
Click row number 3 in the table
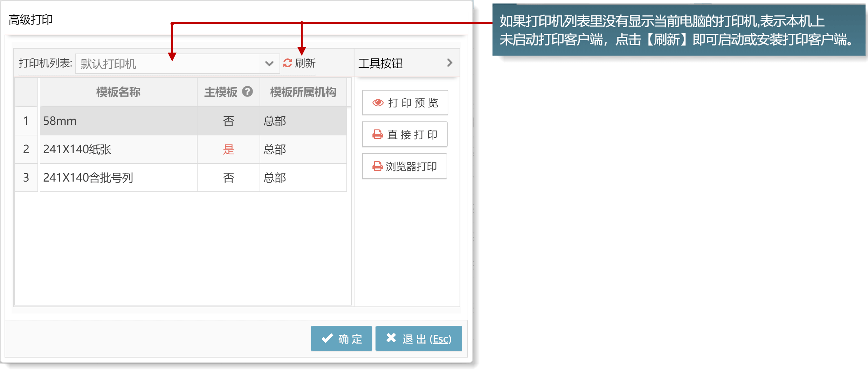point(26,178)
